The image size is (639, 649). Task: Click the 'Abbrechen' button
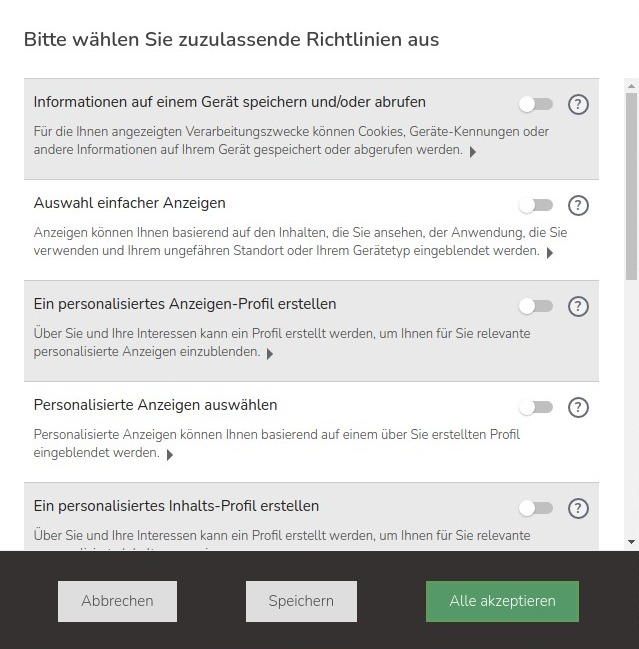(117, 601)
